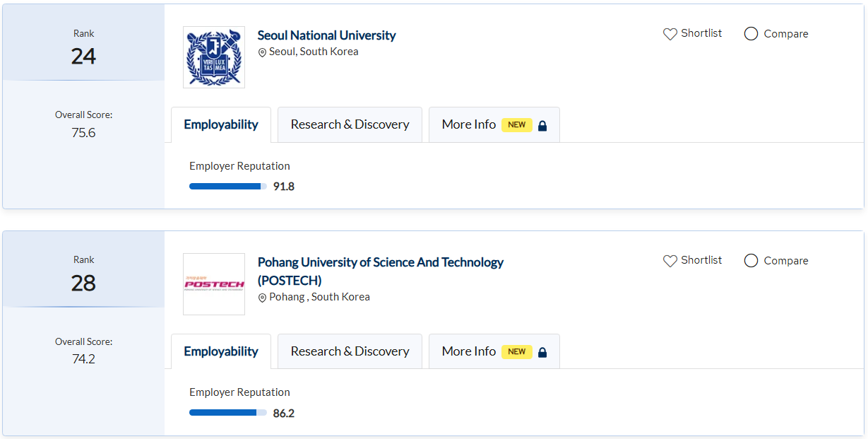
Task: Click lock icon on Seoul's More Info tab
Action: (542, 126)
